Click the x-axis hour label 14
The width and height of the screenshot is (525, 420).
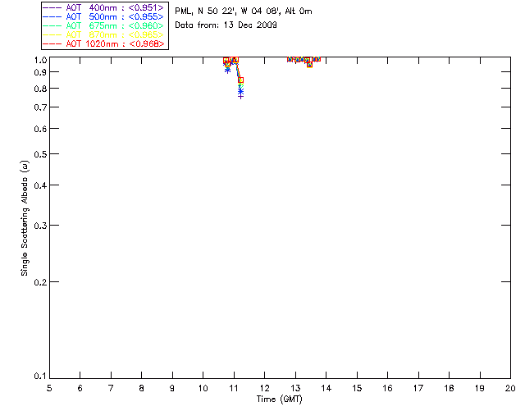tap(326, 388)
